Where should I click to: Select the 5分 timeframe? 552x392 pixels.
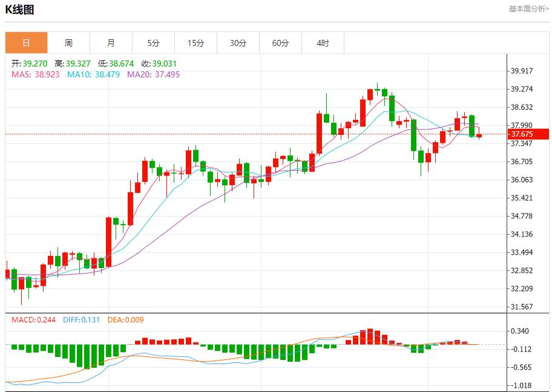153,43
